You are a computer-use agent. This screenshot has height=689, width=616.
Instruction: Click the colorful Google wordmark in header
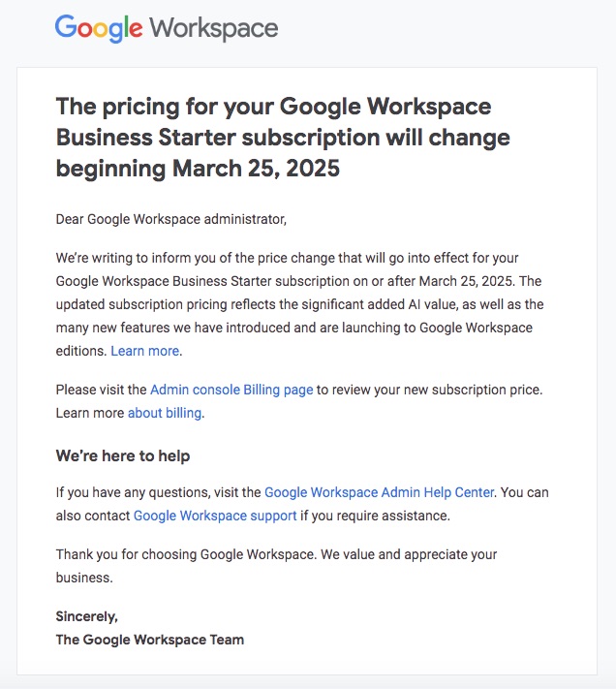99,28
